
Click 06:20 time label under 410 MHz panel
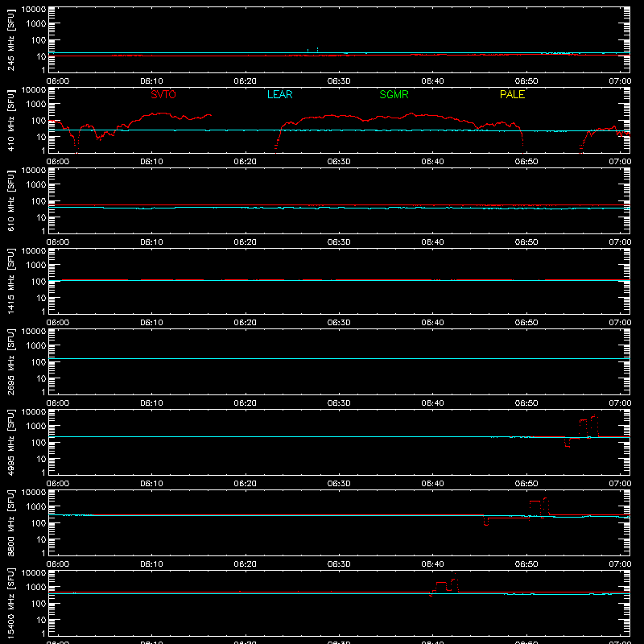coord(246,162)
